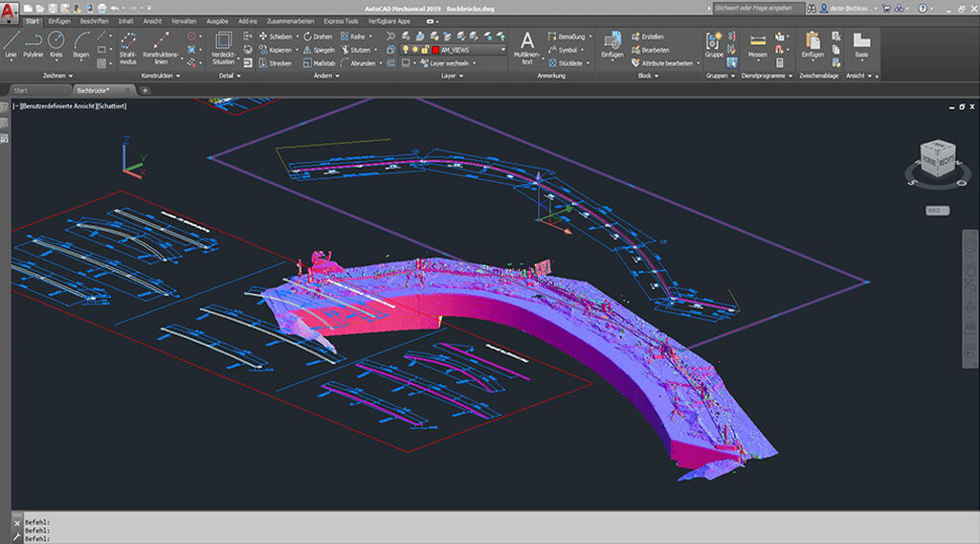980x544 pixels.
Task: Select the Drehen rotate tool
Action: pyautogui.click(x=317, y=36)
